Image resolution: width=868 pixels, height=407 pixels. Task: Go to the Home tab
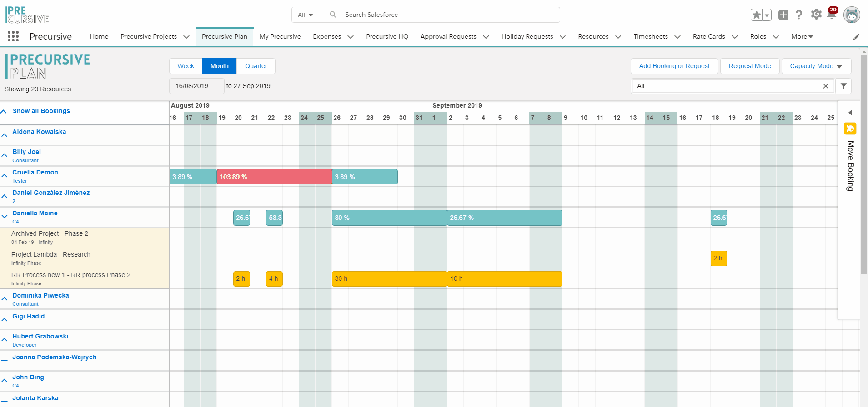click(x=99, y=36)
